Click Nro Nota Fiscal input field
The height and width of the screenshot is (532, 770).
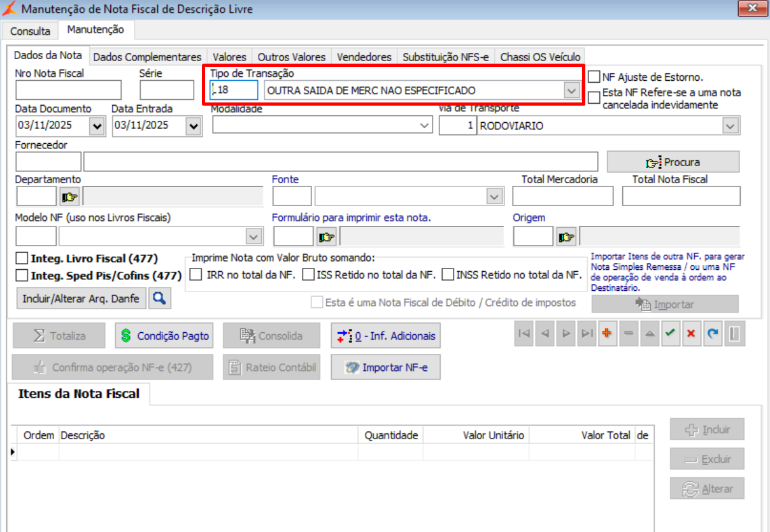[x=68, y=90]
